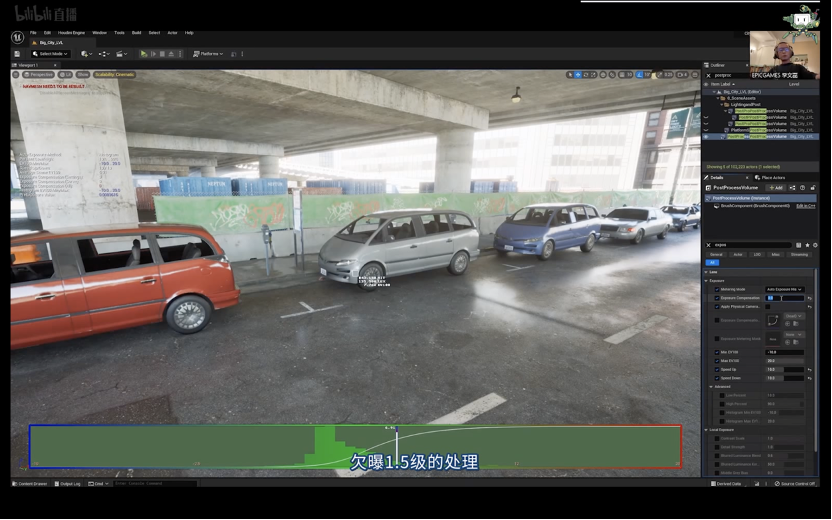The height and width of the screenshot is (520, 832).
Task: Toggle the Min EV100 override checkbox
Action: coord(717,352)
